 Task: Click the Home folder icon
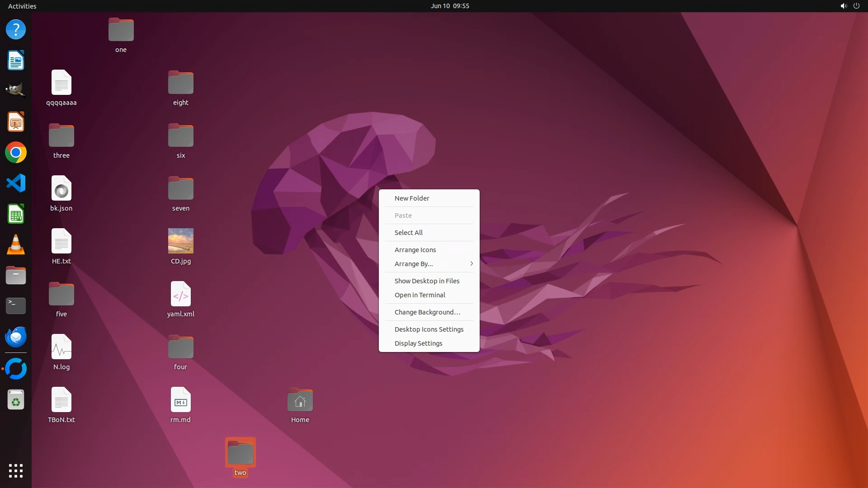tap(300, 400)
